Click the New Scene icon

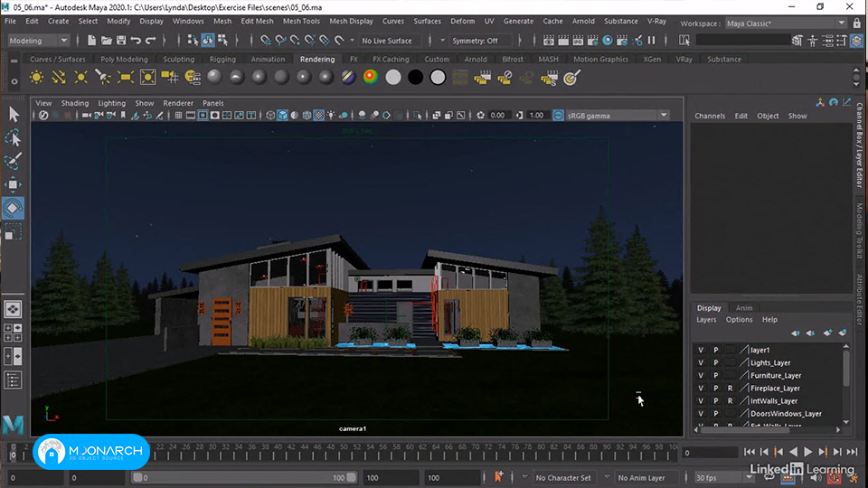coord(92,41)
